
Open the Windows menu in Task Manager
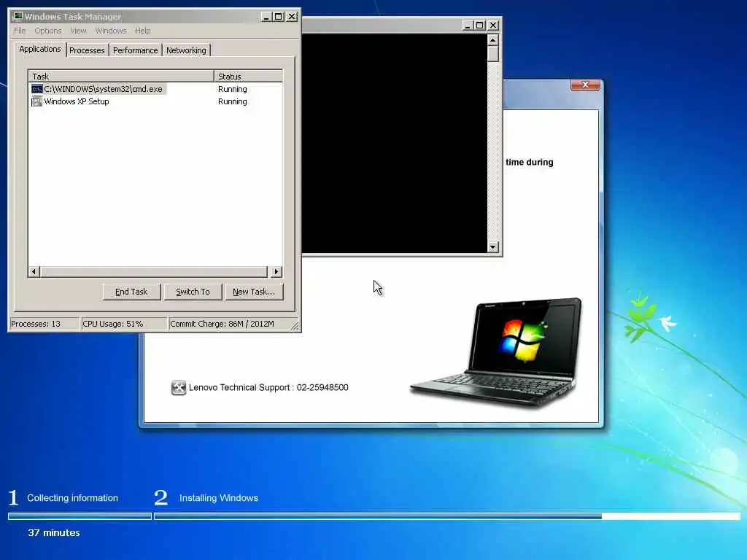[x=111, y=31]
